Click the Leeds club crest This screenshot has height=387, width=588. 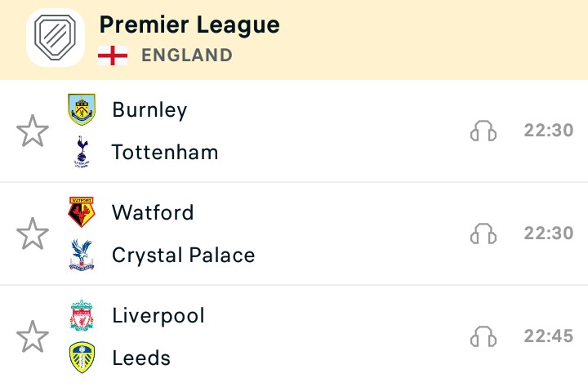point(82,358)
